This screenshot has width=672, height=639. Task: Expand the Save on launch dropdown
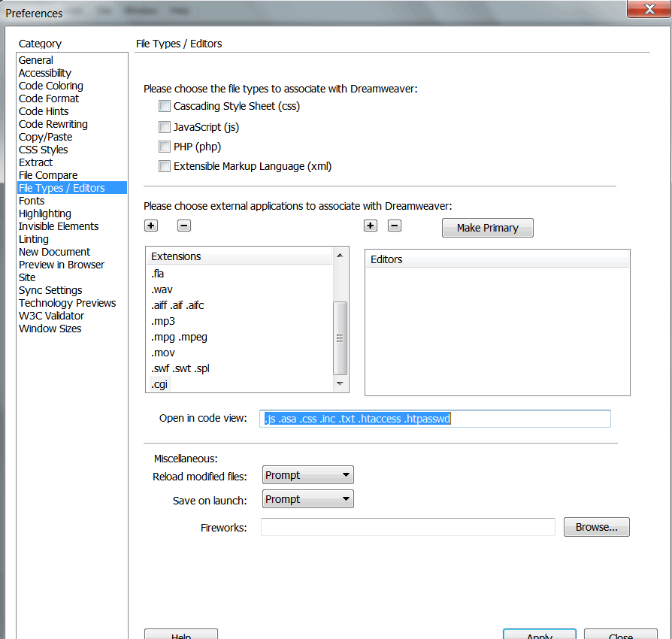click(307, 499)
